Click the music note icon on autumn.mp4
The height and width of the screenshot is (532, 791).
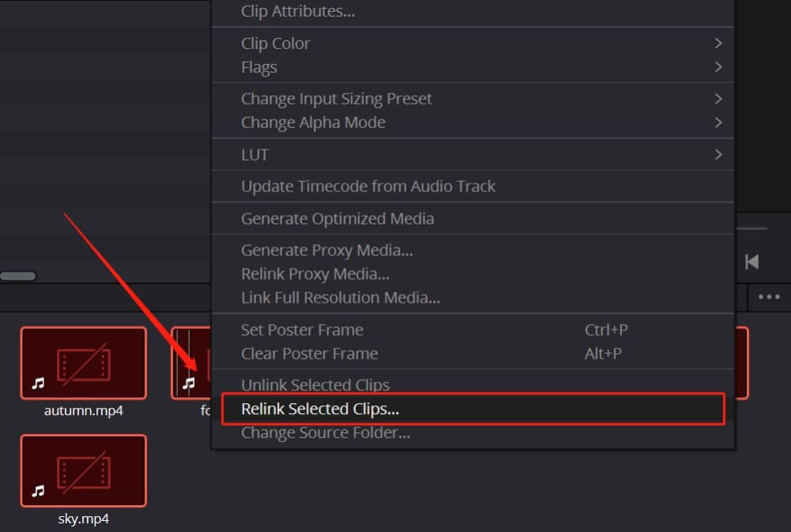pos(38,383)
